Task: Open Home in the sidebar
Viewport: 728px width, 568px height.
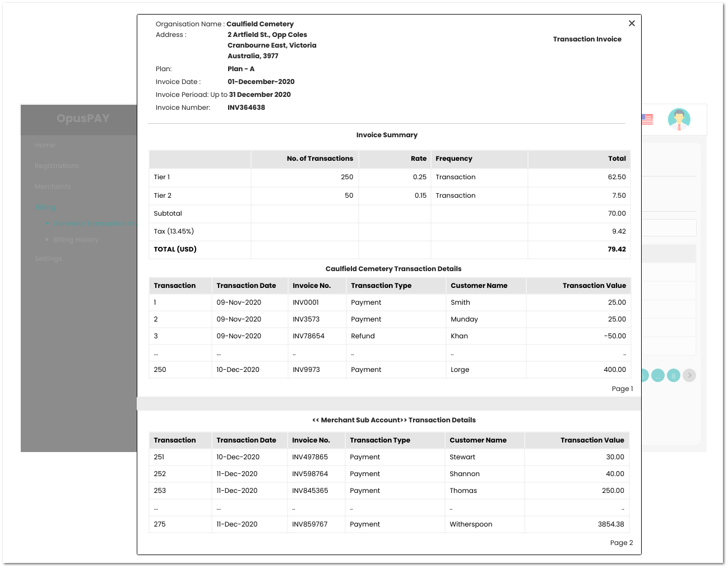Action: tap(45, 145)
